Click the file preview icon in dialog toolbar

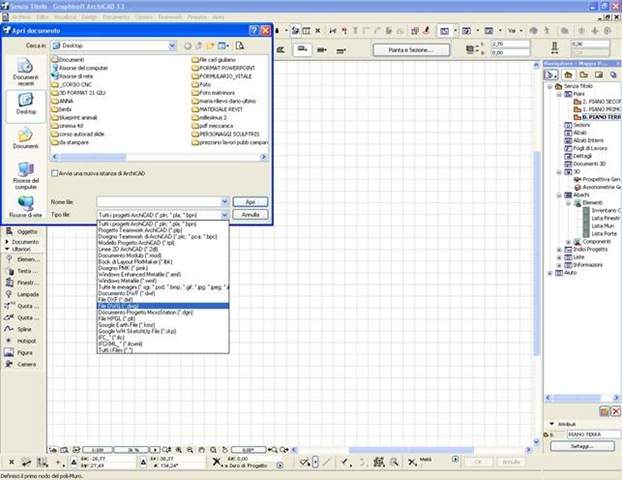click(x=240, y=46)
